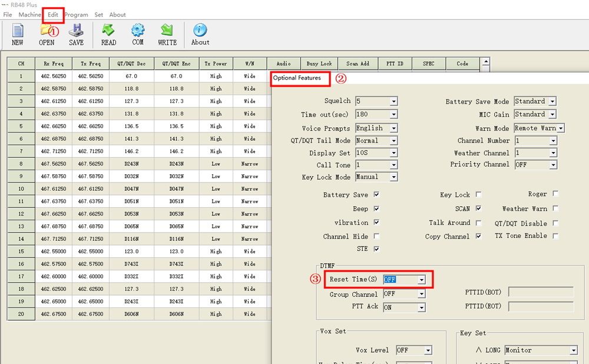Open the Voice Prompts language dropdown
The image size is (589, 364).
click(393, 128)
